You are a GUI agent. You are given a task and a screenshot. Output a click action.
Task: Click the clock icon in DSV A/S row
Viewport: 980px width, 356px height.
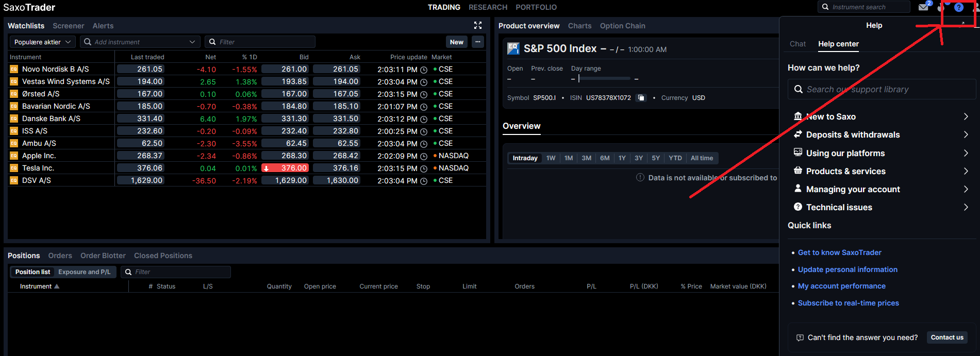tap(424, 181)
